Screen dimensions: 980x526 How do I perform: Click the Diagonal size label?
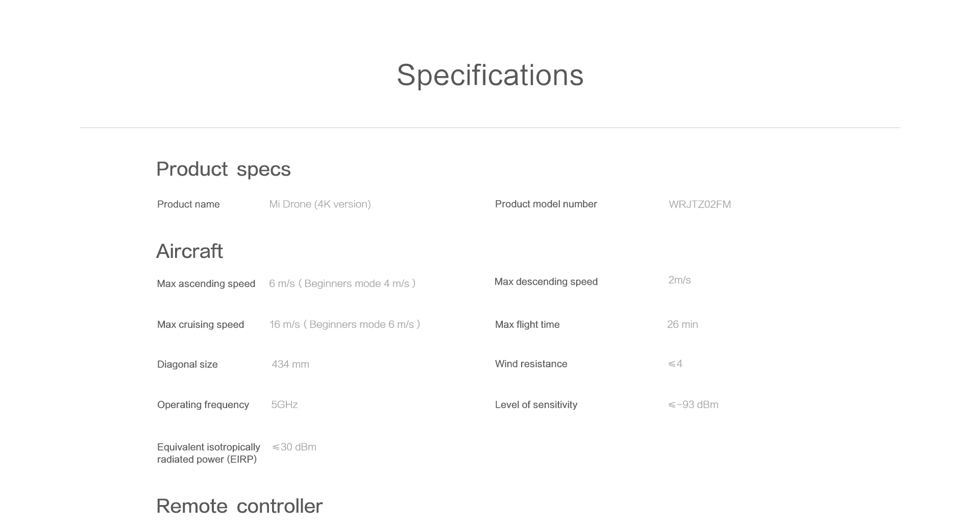click(x=187, y=365)
